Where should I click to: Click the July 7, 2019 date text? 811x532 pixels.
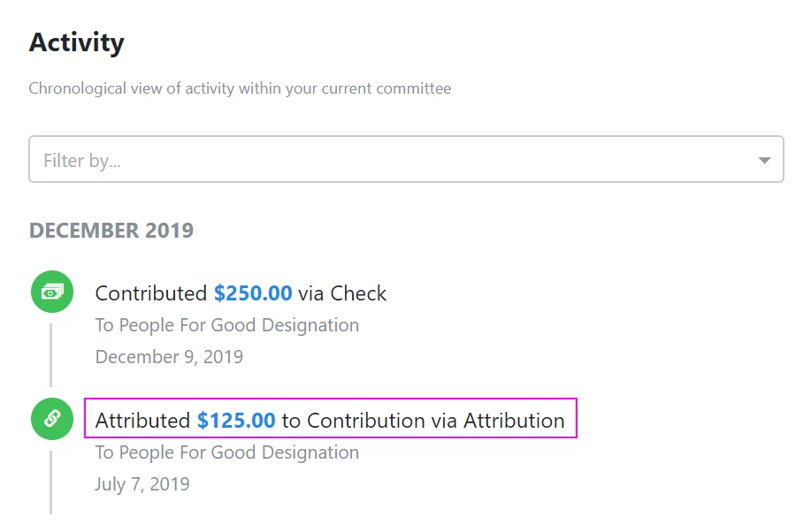142,484
